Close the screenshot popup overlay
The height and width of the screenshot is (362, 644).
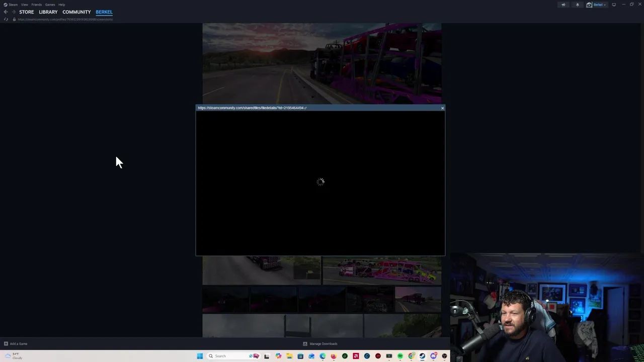tap(442, 108)
